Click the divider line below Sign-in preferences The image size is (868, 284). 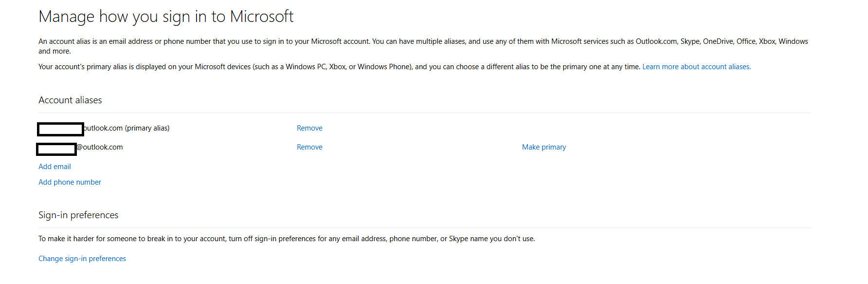tap(424, 228)
